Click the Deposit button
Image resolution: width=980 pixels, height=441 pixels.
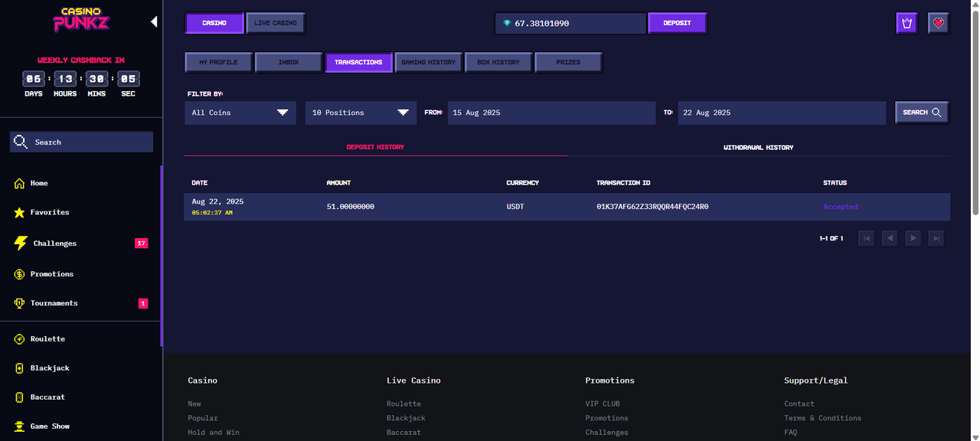pyautogui.click(x=677, y=23)
